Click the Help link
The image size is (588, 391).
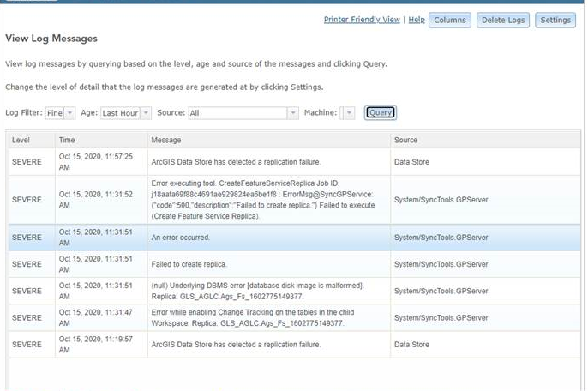[x=416, y=20]
